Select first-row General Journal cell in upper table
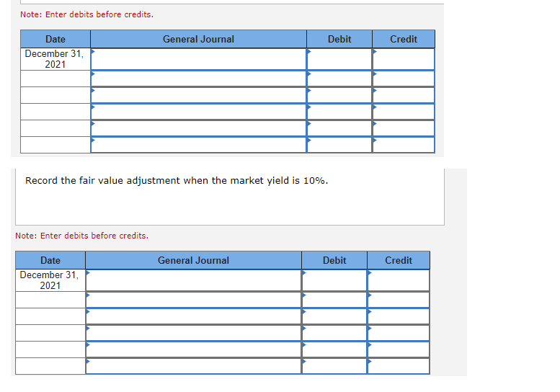Viewport: 560px width, 392px height. tap(199, 59)
